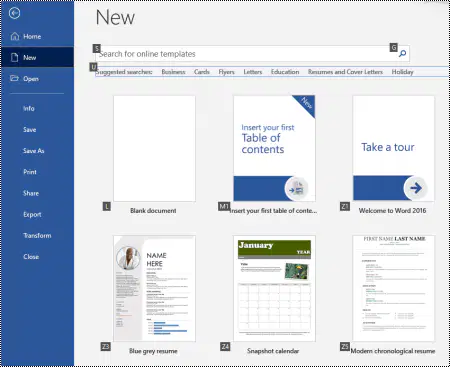Select the Blank document template
Screen dimensions: 450x367
coord(154,149)
